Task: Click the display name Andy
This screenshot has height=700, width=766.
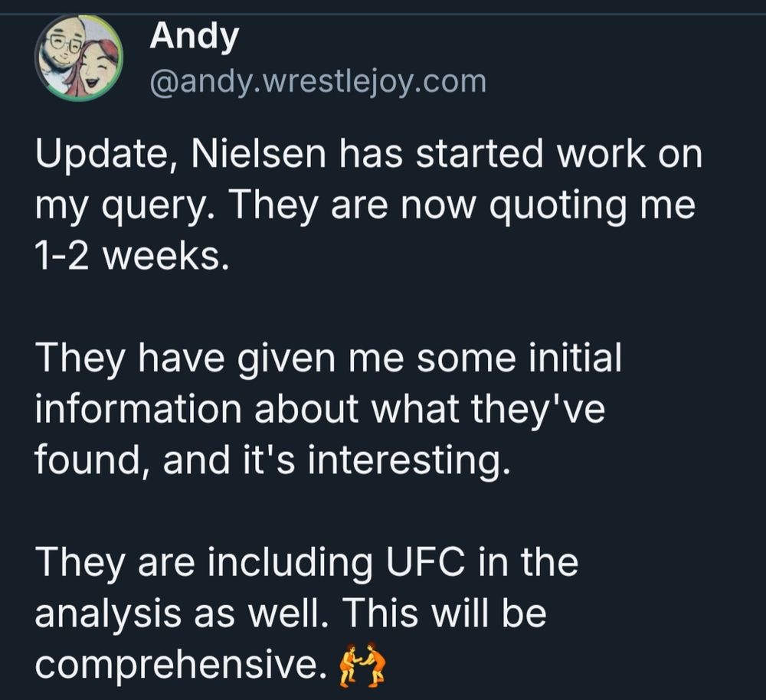Action: pyautogui.click(x=194, y=36)
